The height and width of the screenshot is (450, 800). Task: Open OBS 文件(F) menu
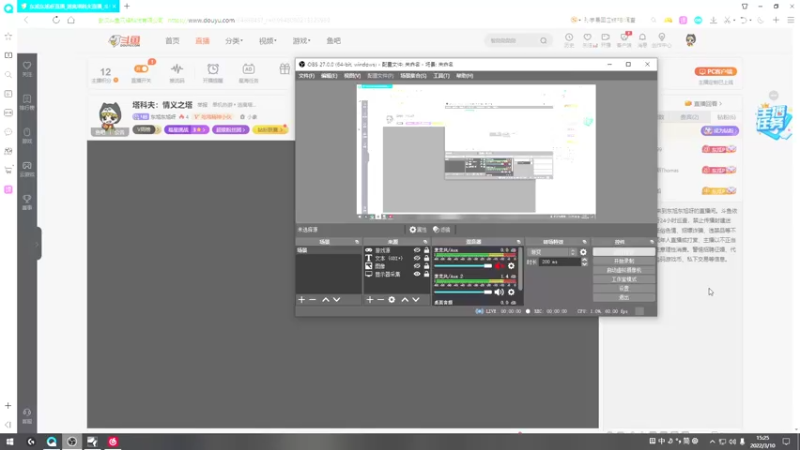point(306,76)
